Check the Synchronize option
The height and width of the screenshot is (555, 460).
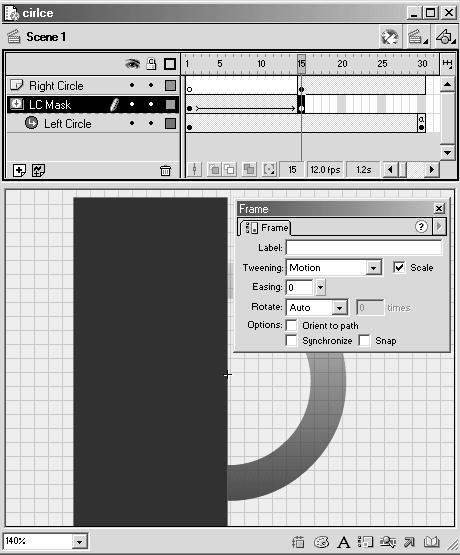click(291, 341)
